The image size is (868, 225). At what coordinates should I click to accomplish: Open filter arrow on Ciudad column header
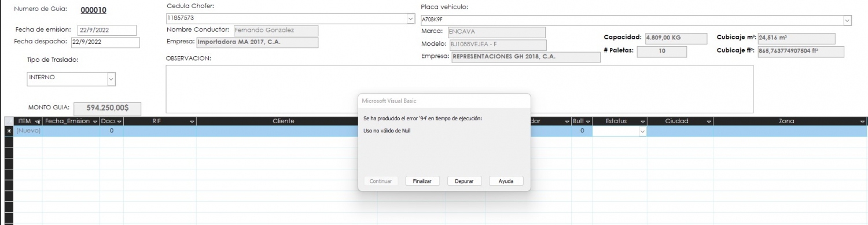[x=709, y=121]
